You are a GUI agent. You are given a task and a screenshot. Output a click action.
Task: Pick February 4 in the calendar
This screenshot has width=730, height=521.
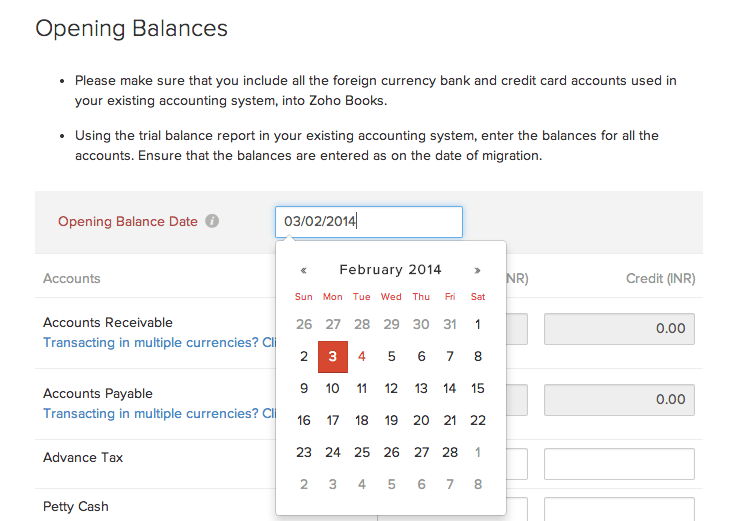362,357
